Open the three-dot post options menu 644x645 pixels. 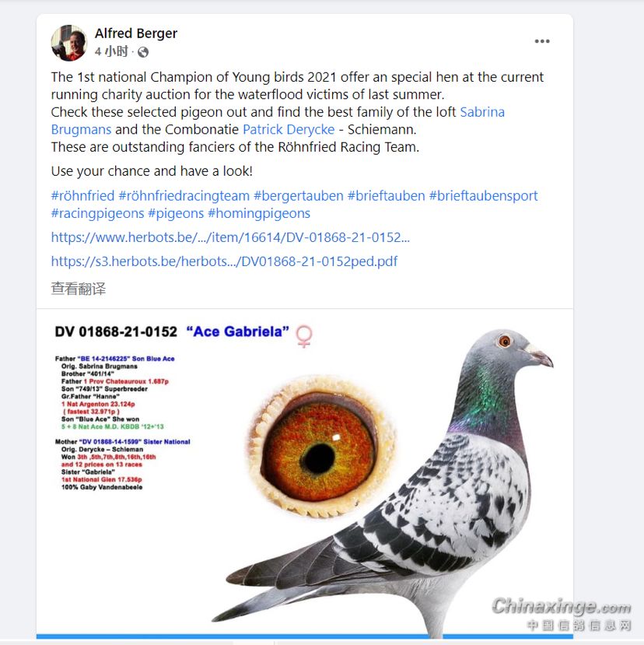click(541, 41)
